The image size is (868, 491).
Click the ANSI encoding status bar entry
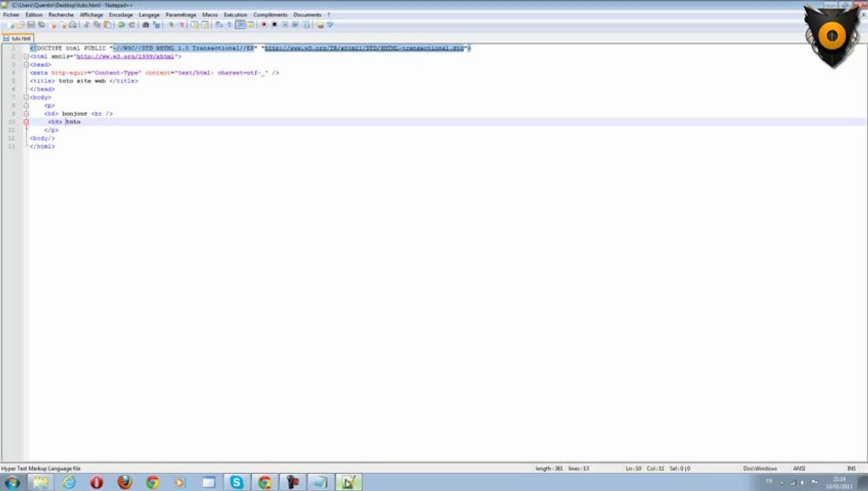click(x=799, y=468)
